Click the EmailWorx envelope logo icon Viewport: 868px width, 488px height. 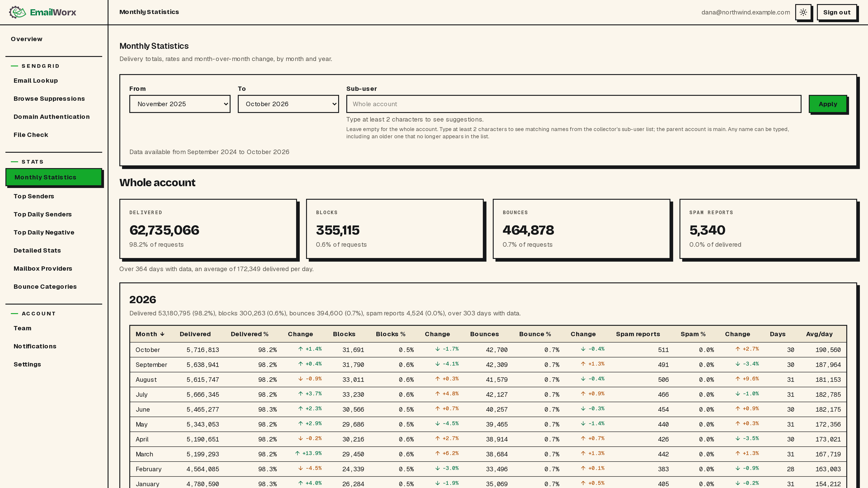tap(18, 12)
